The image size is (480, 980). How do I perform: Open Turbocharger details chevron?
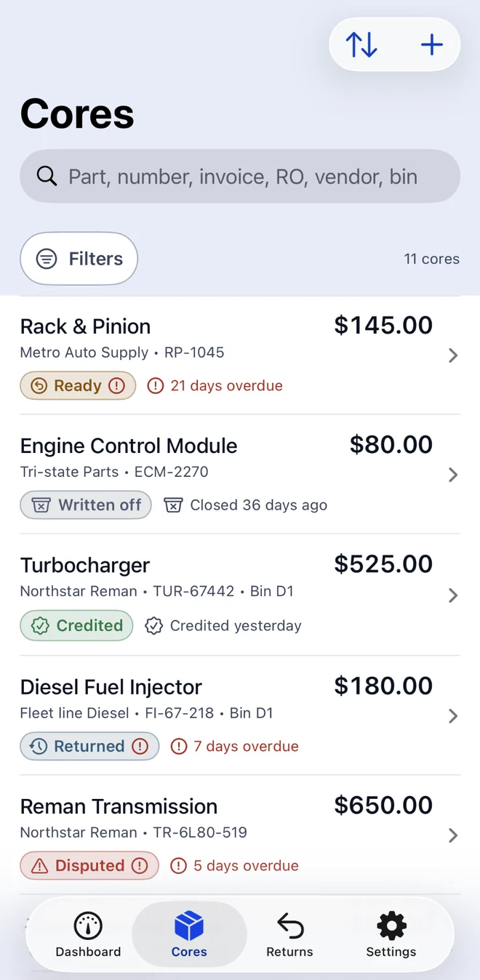click(452, 595)
